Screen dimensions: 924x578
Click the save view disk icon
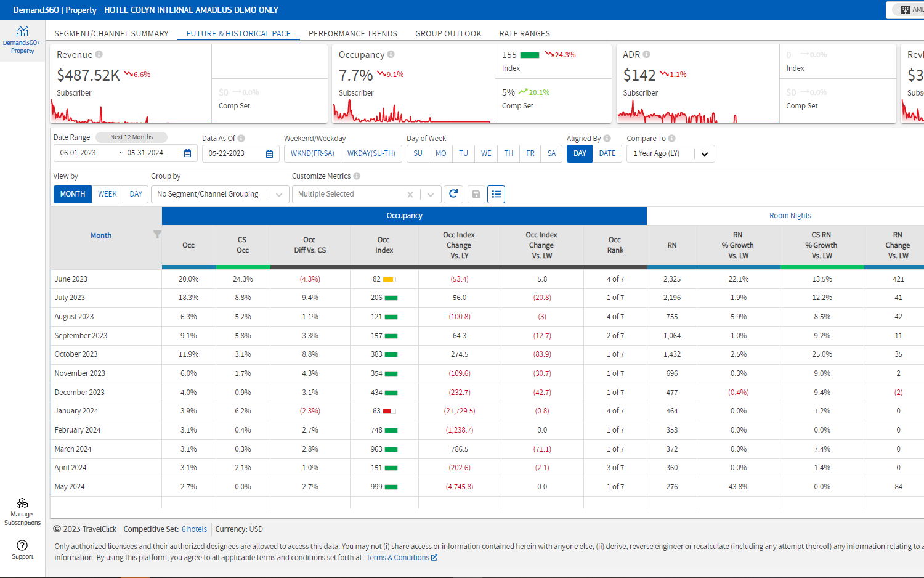click(x=476, y=194)
